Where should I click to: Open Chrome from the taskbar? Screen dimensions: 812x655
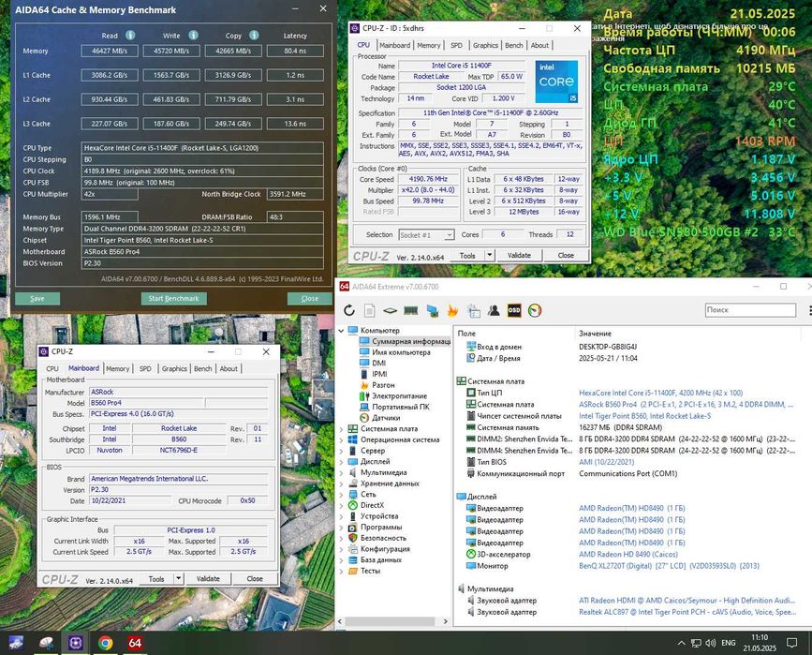[105, 643]
